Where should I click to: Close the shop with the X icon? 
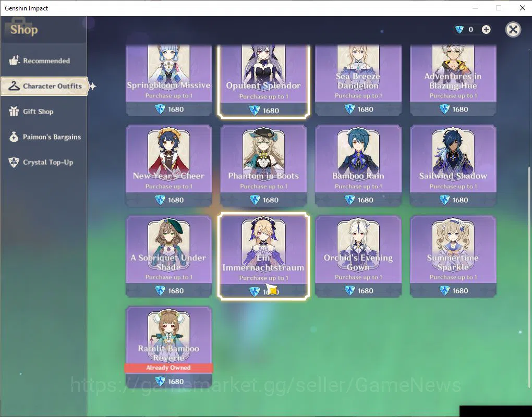tap(513, 30)
